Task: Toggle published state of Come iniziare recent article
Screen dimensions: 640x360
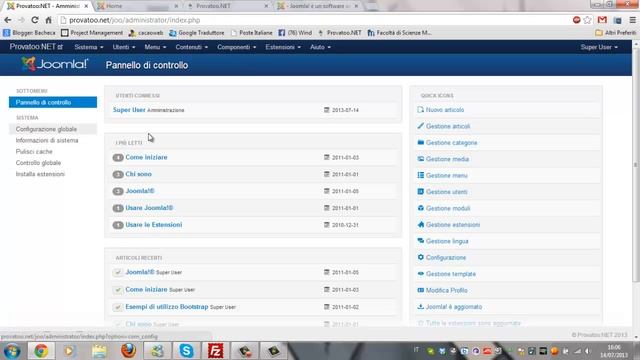Action: [x=118, y=290]
